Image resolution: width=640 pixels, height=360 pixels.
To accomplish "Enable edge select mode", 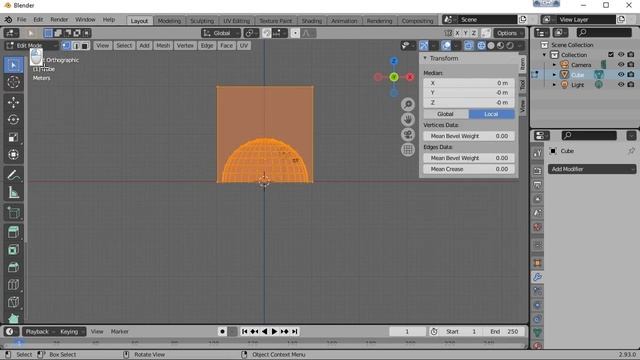I will point(76,46).
